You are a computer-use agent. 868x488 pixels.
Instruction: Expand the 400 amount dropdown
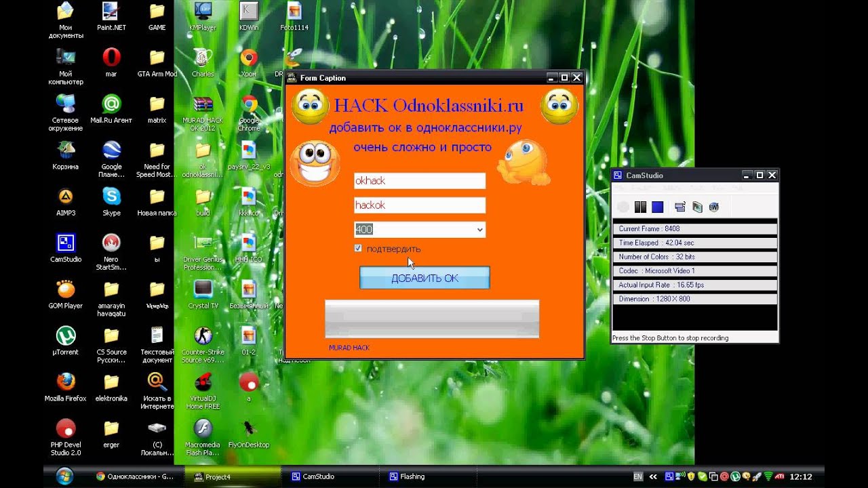point(480,230)
